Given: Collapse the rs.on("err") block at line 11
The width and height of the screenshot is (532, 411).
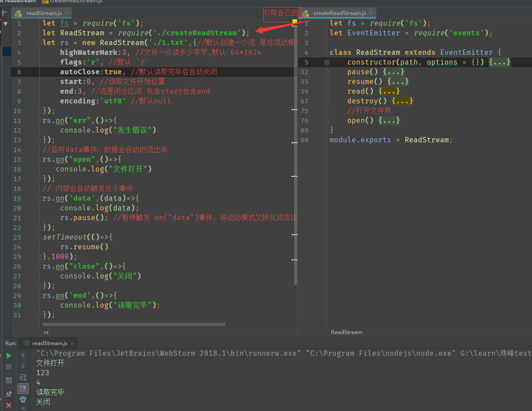Looking at the screenshot, I should pos(39,121).
